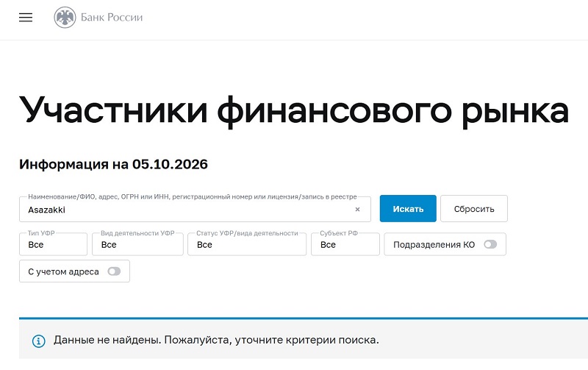Screen dimensions: 588x370
Task: Click the info icon in the results notice
Action: tap(39, 341)
